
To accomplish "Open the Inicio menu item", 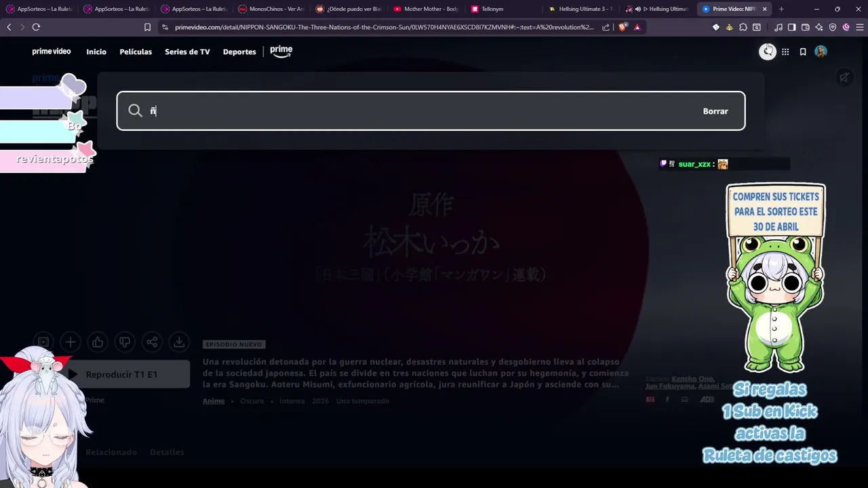I will [96, 52].
